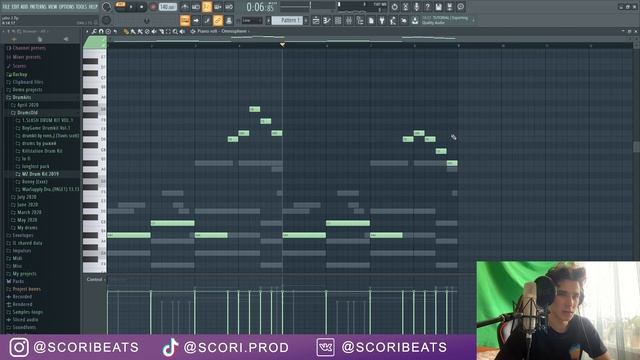Open the plugin database plug icon

click(382, 20)
